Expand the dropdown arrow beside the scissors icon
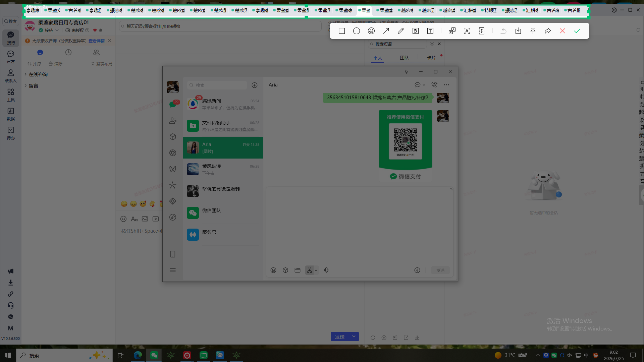Image resolution: width=644 pixels, height=362 pixels. (x=316, y=270)
